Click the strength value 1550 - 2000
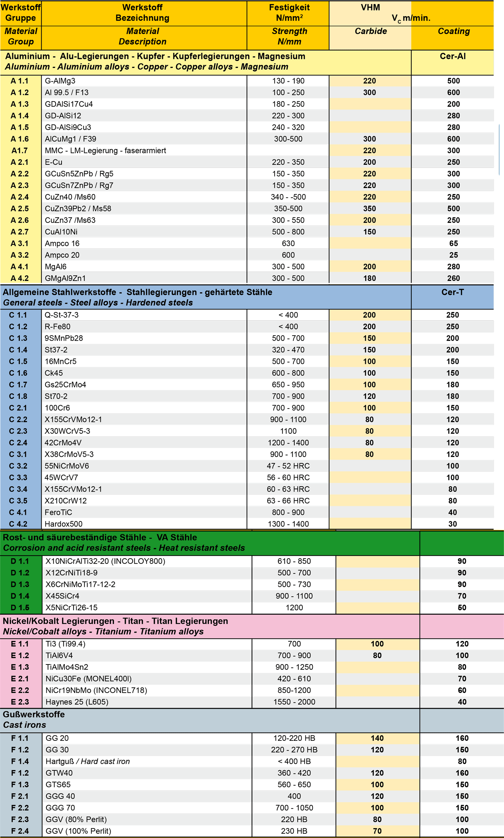Viewport: 504px width, 838px height. click(x=294, y=702)
